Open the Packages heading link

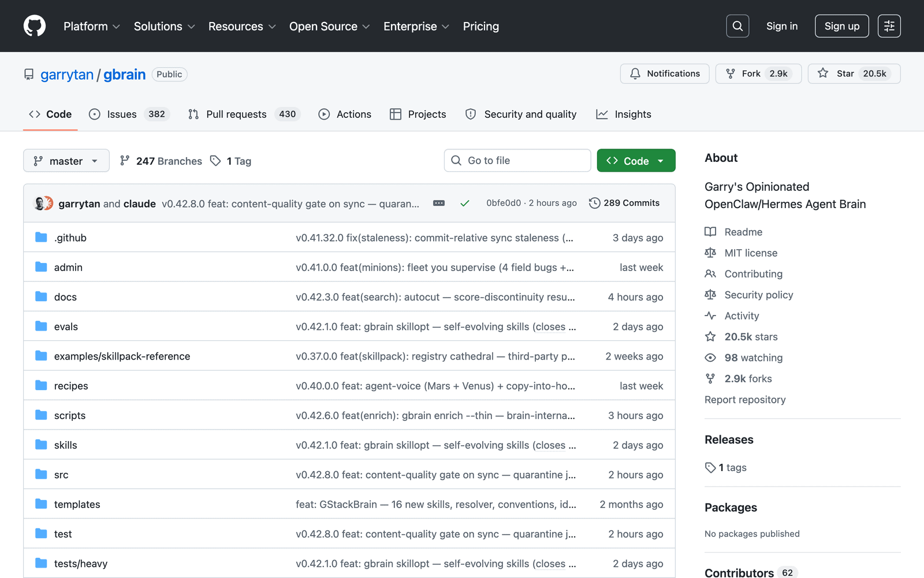pos(731,507)
